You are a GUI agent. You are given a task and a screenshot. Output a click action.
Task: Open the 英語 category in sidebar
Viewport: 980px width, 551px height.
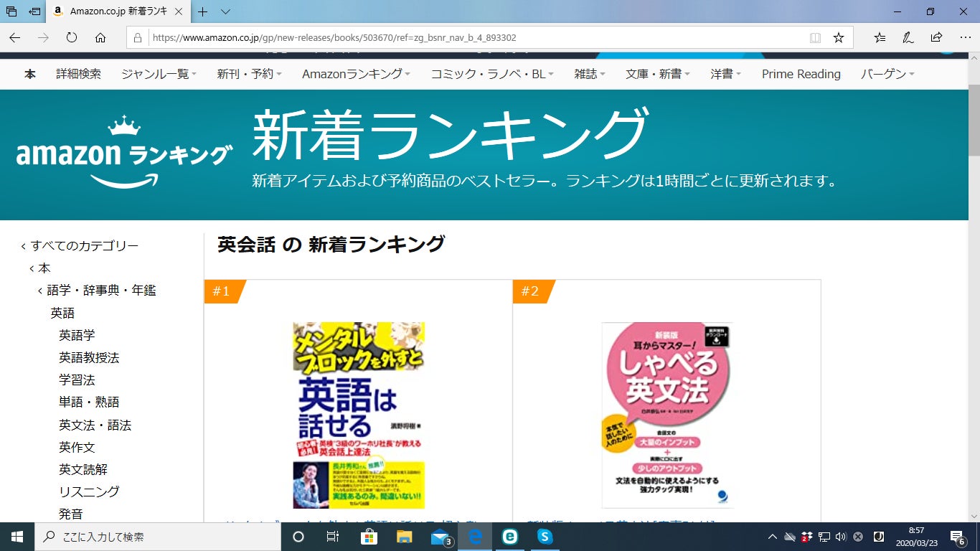coord(62,313)
